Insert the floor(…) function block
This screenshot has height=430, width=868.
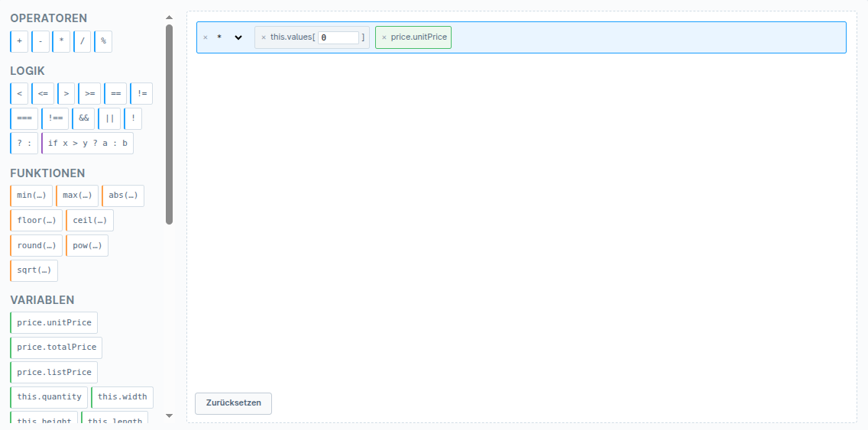point(37,220)
